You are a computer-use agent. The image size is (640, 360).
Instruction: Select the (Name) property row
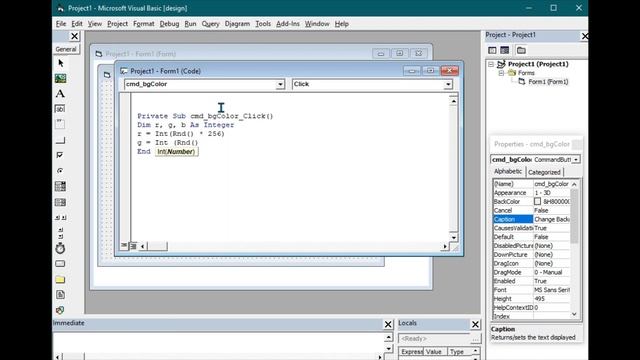531,184
